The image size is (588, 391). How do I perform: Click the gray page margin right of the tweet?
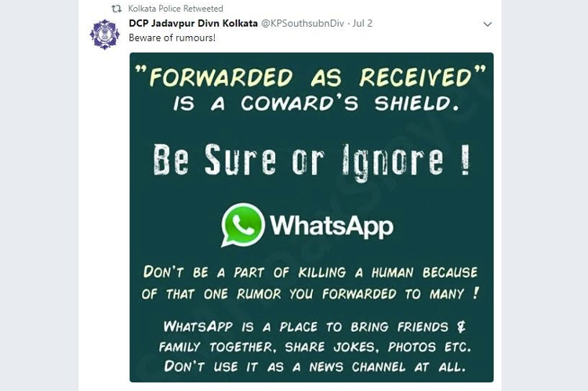(545, 195)
